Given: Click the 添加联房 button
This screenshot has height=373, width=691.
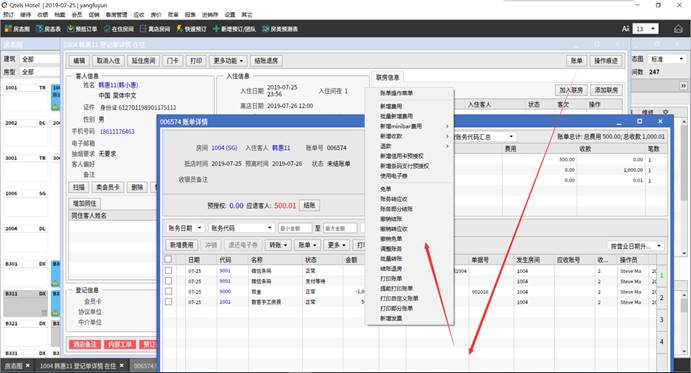Looking at the screenshot, I should [606, 90].
